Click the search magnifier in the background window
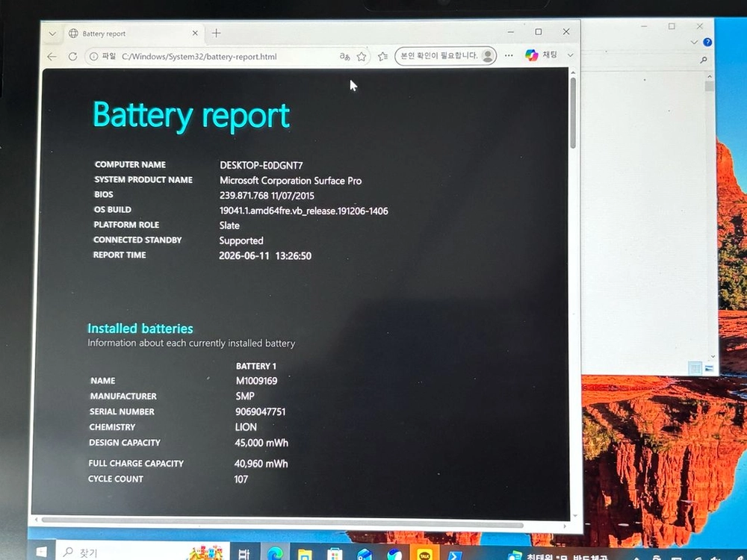 point(703,60)
